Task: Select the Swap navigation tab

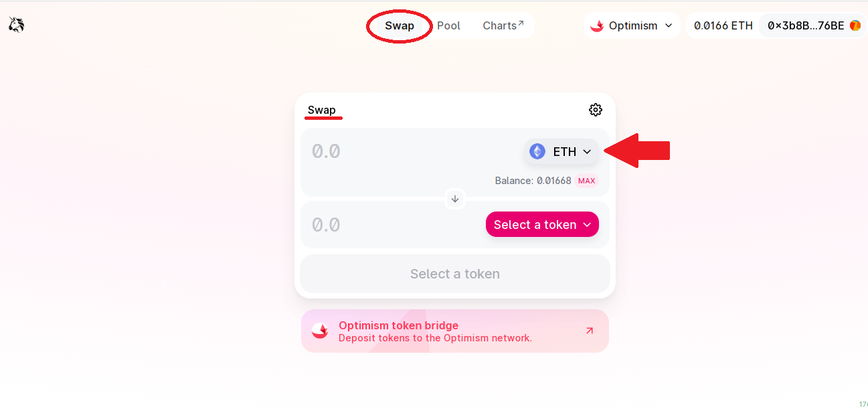Action: [x=400, y=25]
